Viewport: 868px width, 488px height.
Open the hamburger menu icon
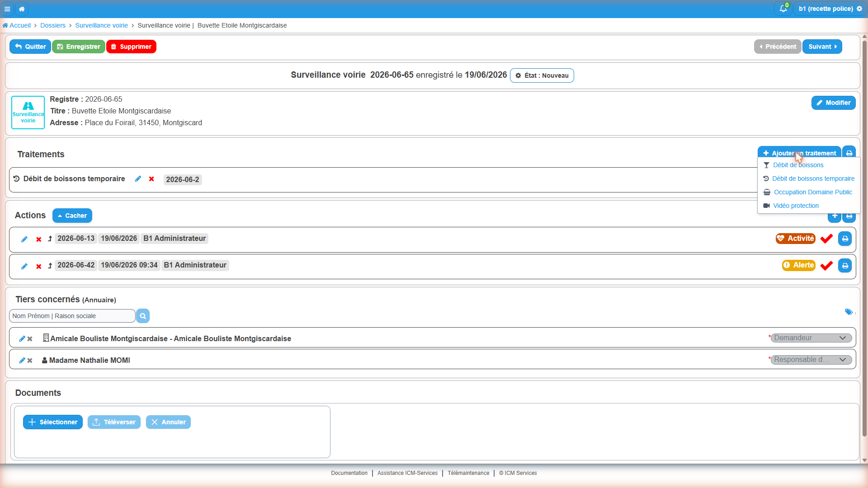(x=7, y=9)
